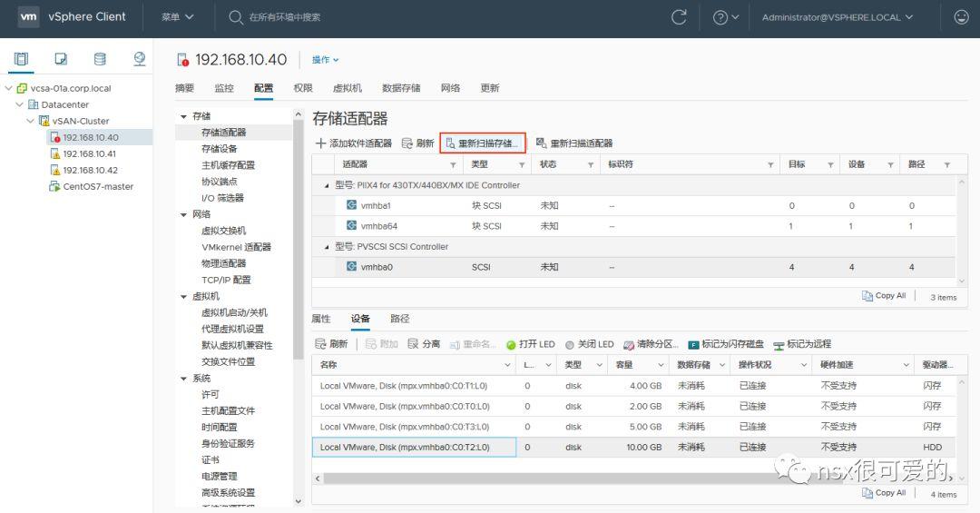Viewport: 980px width, 513px height.
Task: Switch to the 监控 tab
Action: (224, 88)
